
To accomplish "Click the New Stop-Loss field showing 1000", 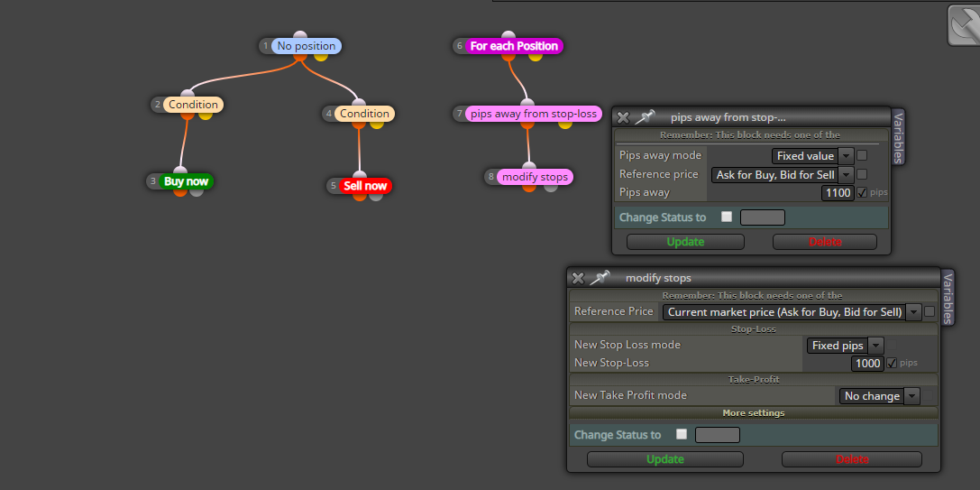I will pos(867,364).
